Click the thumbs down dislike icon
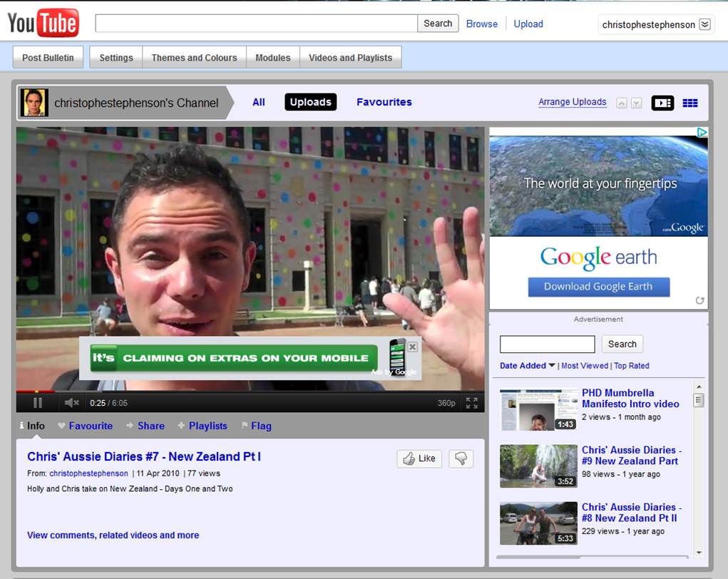 click(x=461, y=458)
